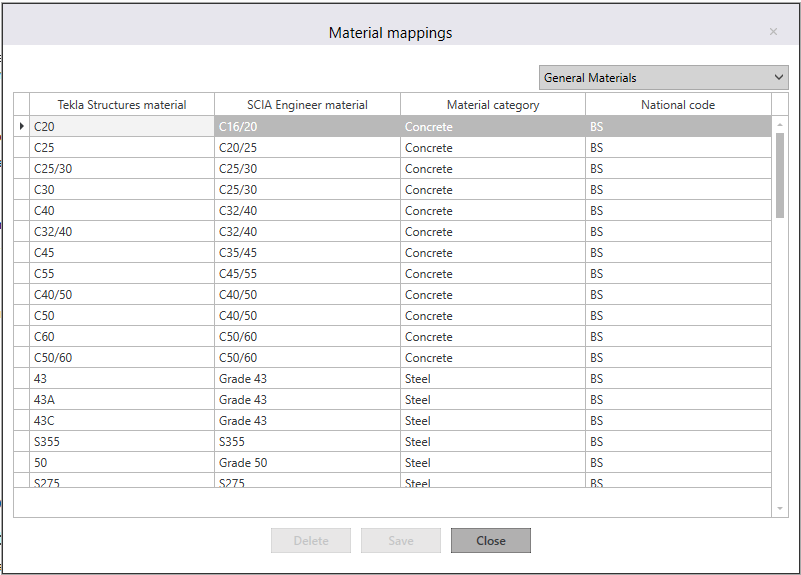
Task: Click the SCIA Engineer material column header
Action: click(x=308, y=105)
